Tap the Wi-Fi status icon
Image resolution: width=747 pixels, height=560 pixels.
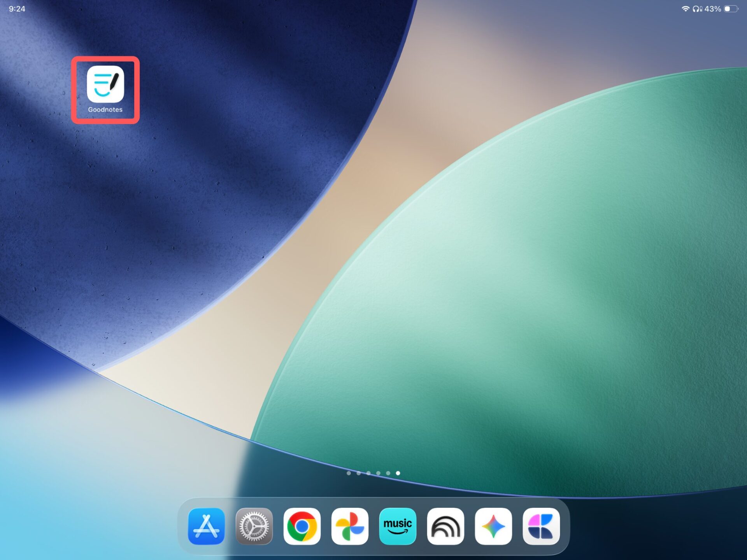tap(686, 9)
